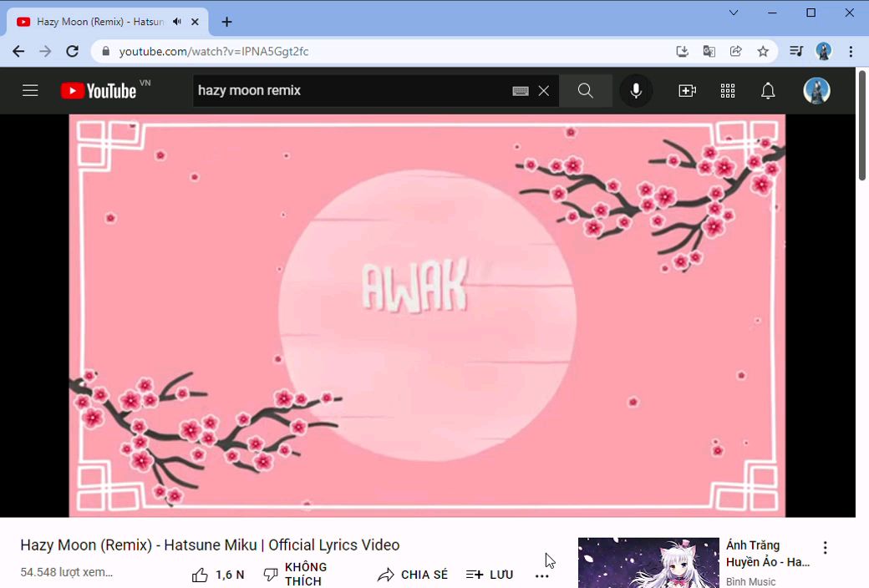Save the video with LƯU button
The image size is (869, 588).
[x=490, y=575]
